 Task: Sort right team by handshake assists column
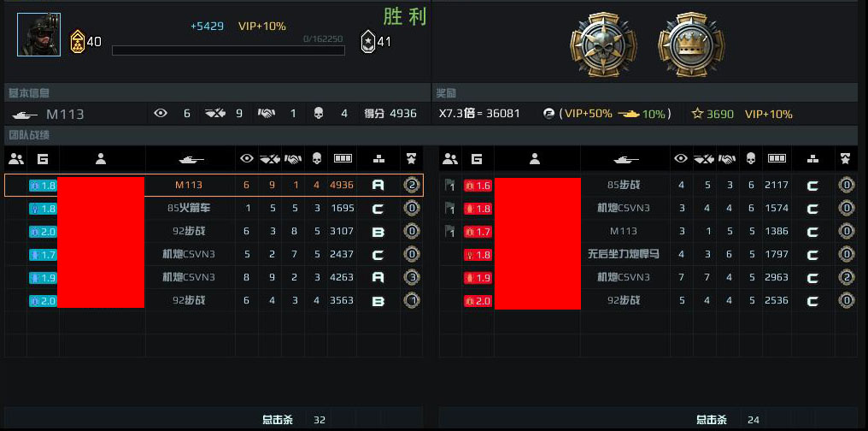click(x=727, y=159)
